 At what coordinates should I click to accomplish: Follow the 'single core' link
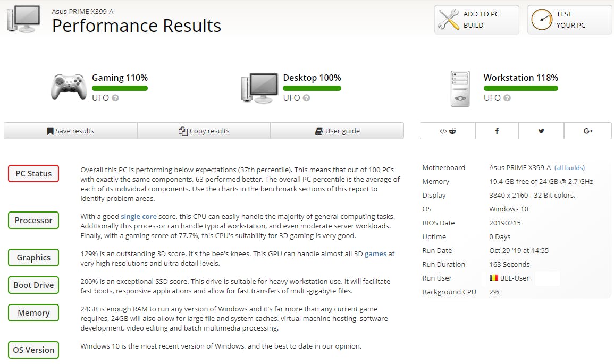point(139,216)
